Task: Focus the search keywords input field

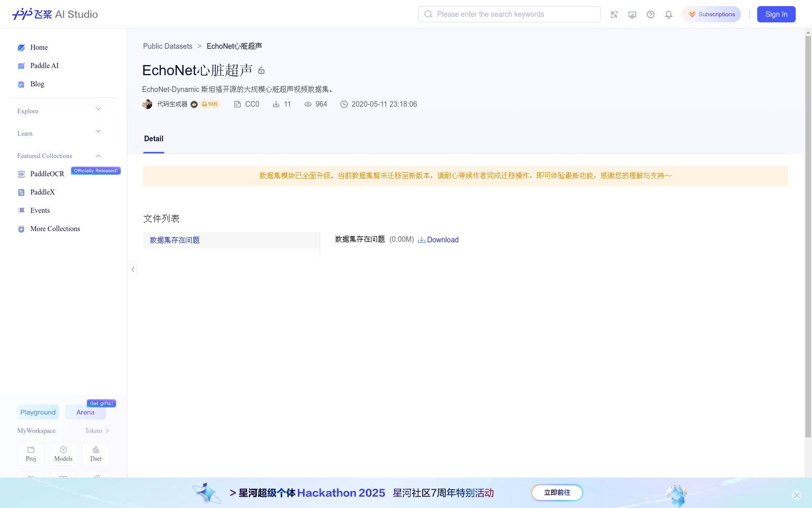Action: point(510,14)
